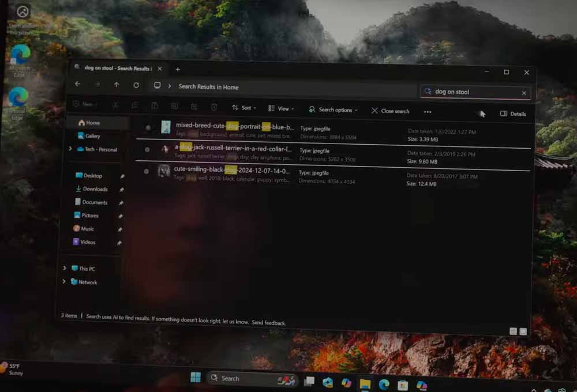Navigate up one folder level

click(117, 85)
